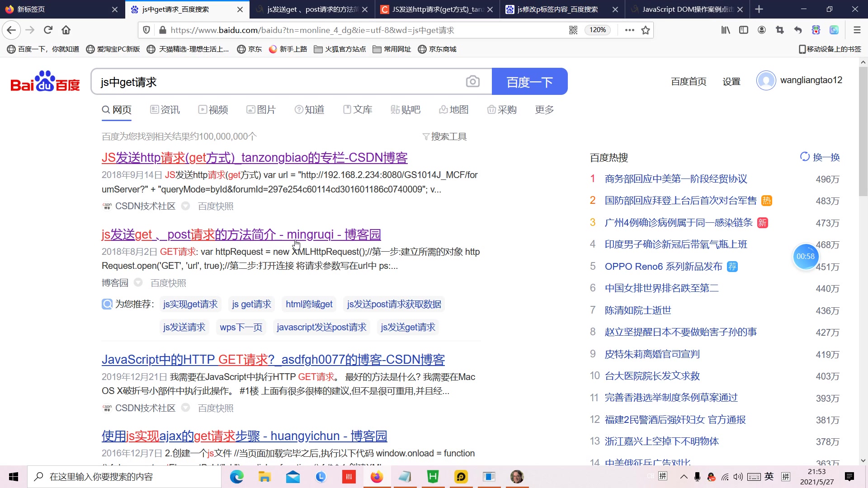Open 知道 search tab
Screen dimensions: 868x488
(309, 110)
